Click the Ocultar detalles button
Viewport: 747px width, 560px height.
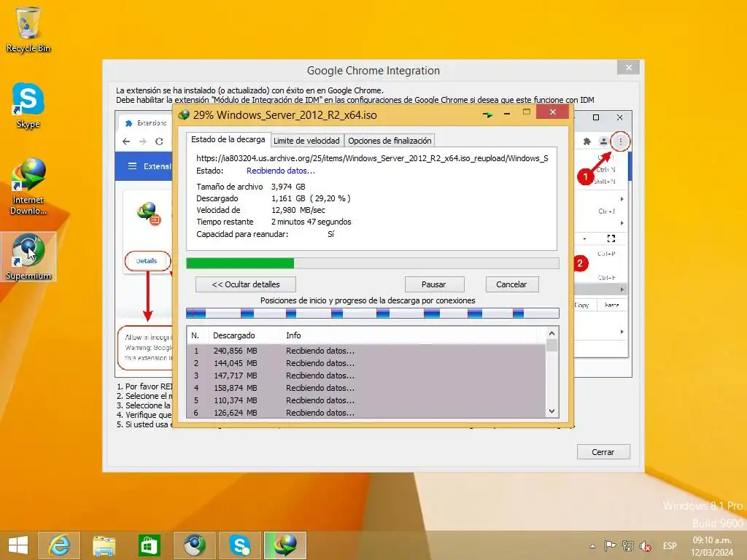point(245,284)
